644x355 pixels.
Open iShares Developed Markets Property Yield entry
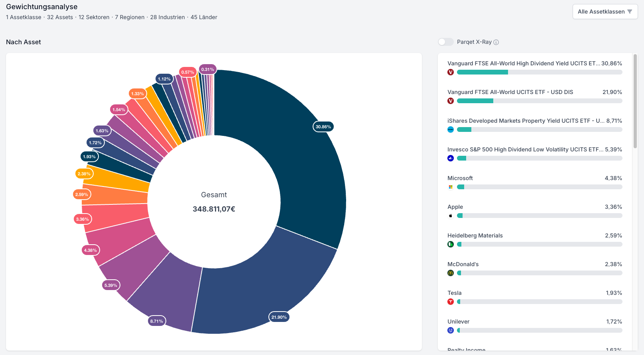coord(526,121)
